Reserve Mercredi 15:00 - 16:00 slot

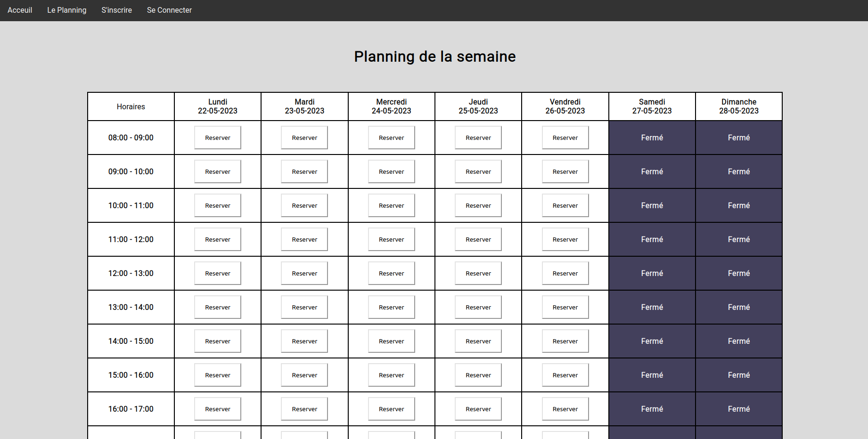[x=391, y=375]
